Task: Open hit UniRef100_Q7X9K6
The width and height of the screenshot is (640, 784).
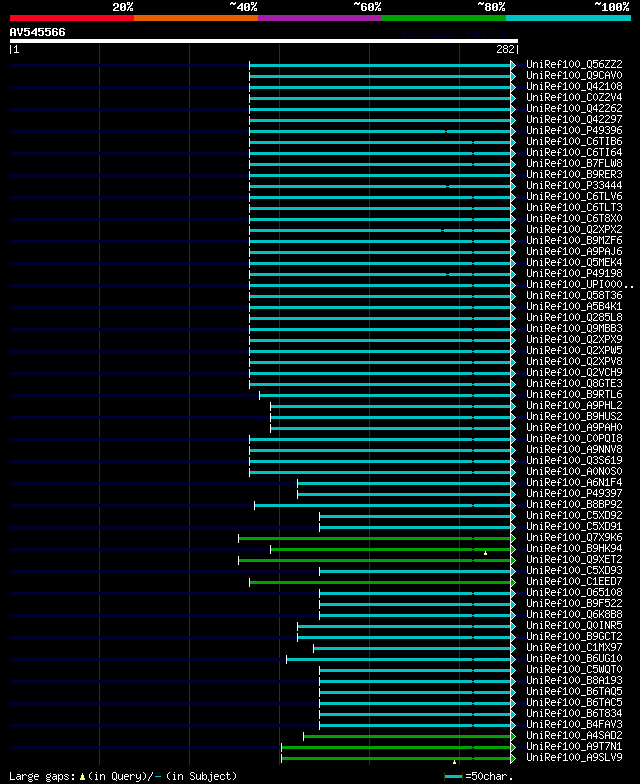Action: point(574,538)
